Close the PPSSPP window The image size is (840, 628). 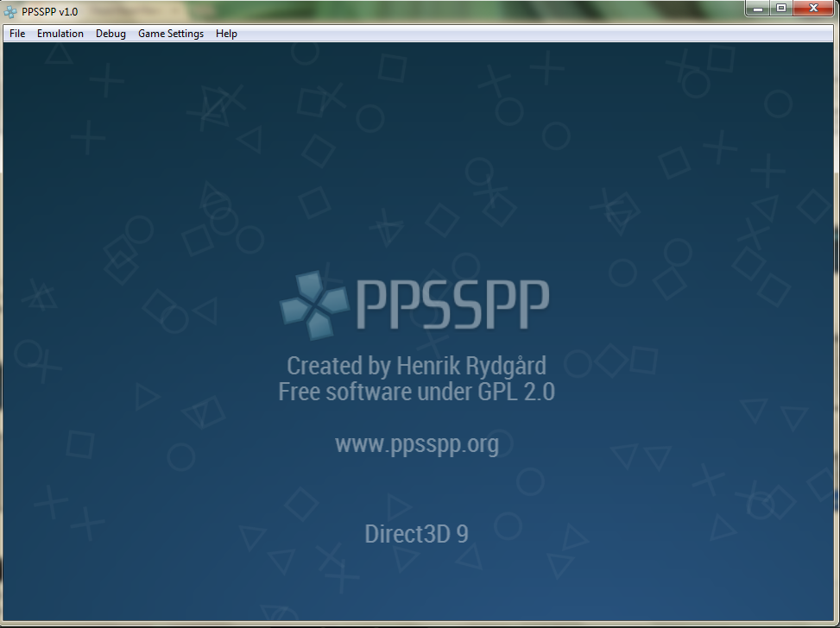(813, 8)
